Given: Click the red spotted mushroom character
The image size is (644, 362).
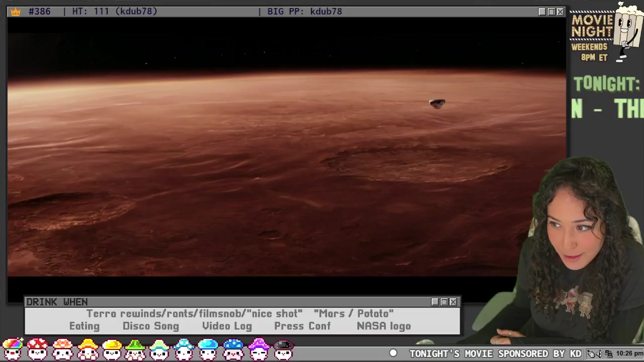Looking at the screenshot, I should pos(37,349).
